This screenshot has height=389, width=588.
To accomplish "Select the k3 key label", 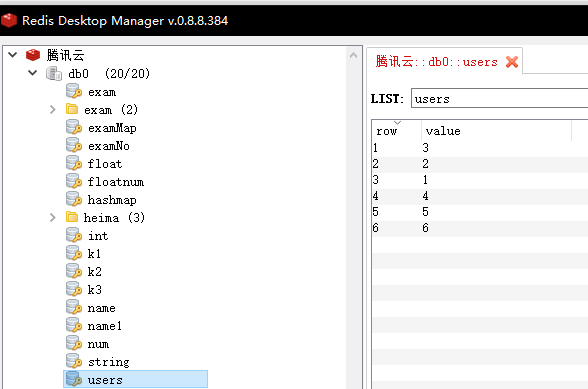I will pos(94,290).
